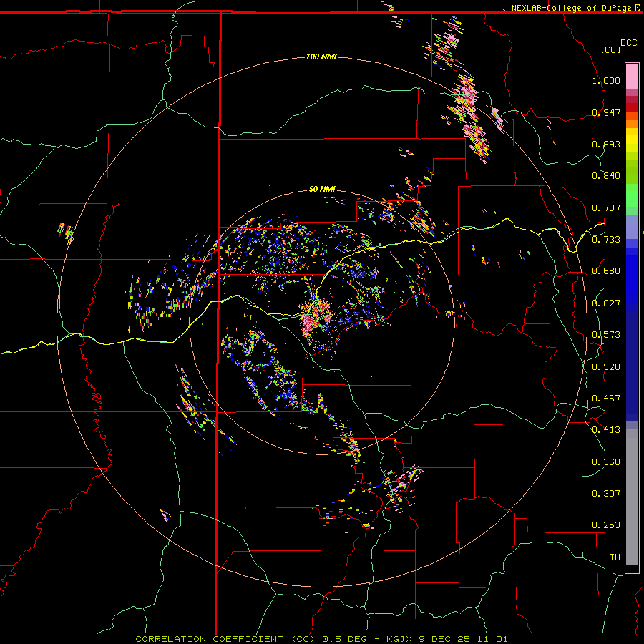Click the CORRELATION COEFFICIENT footer title
Viewport: 644px width, 644px height.
click(209, 639)
